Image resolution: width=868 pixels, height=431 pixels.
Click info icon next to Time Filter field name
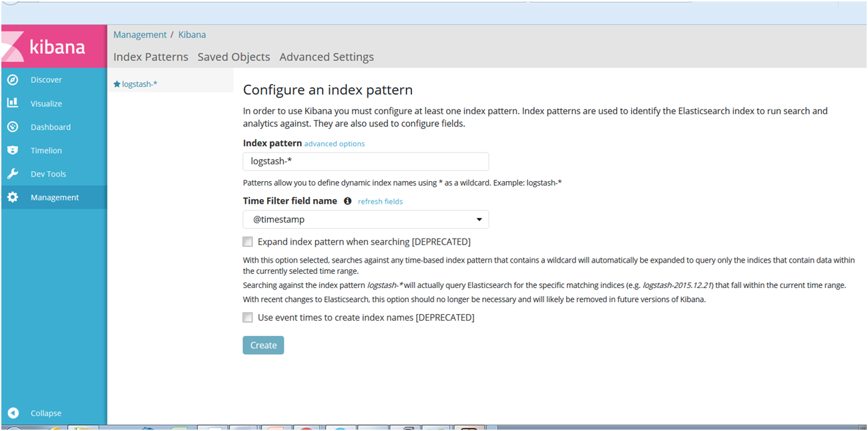347,201
